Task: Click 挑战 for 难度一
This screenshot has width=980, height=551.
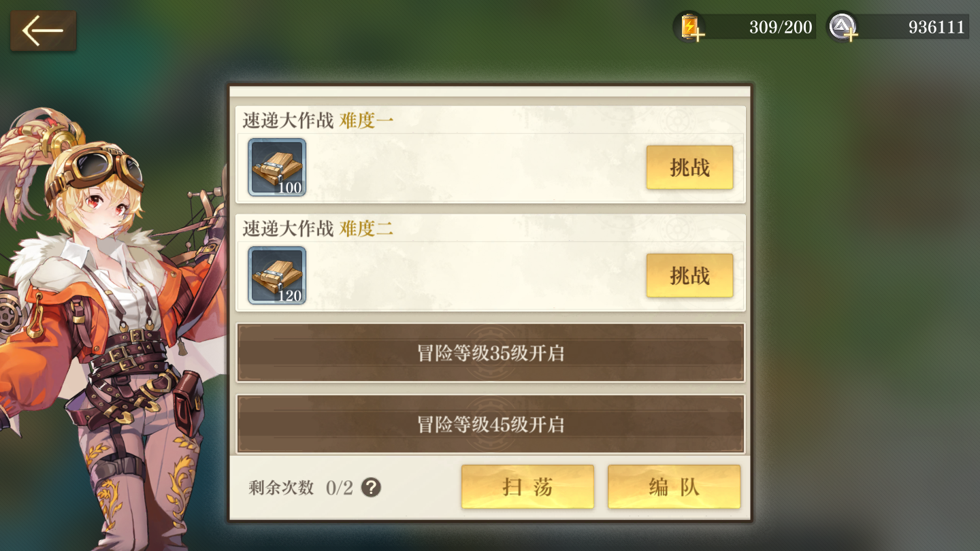Action: (689, 167)
